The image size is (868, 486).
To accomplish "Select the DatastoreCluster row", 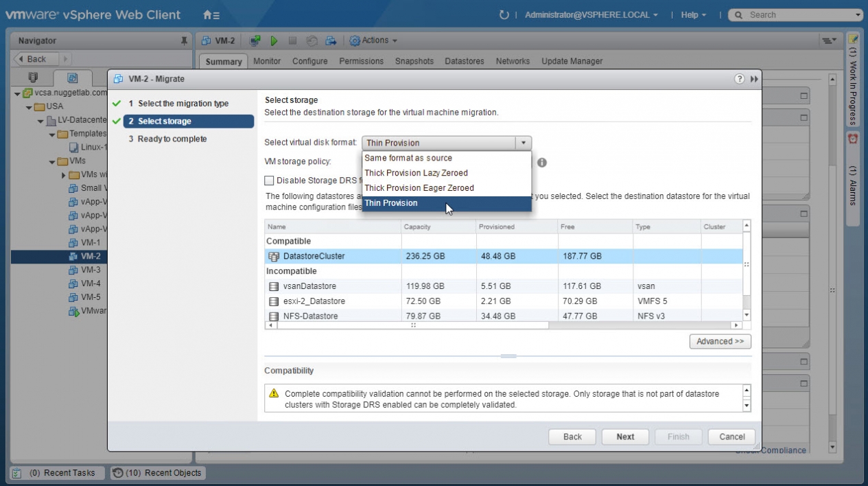I will coord(314,256).
